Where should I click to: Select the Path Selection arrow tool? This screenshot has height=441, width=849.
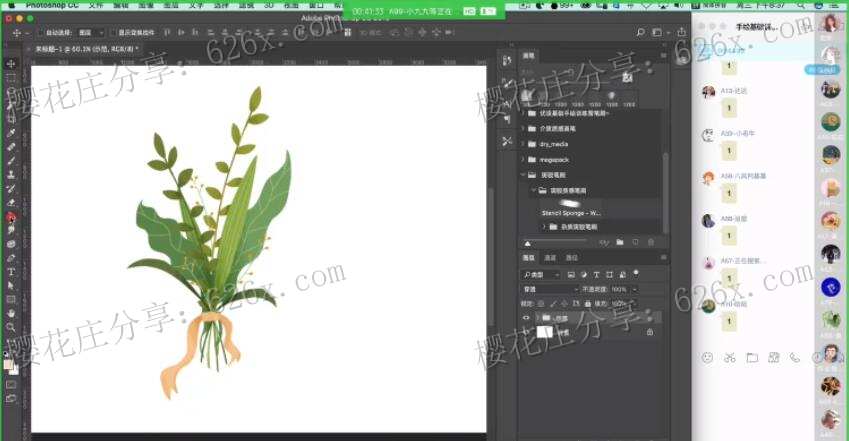click(11, 286)
